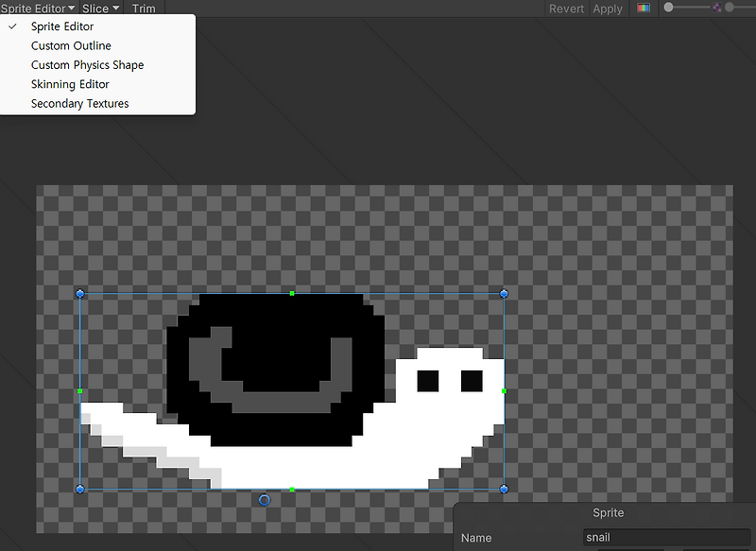Click the mip level slider handle

point(730,8)
